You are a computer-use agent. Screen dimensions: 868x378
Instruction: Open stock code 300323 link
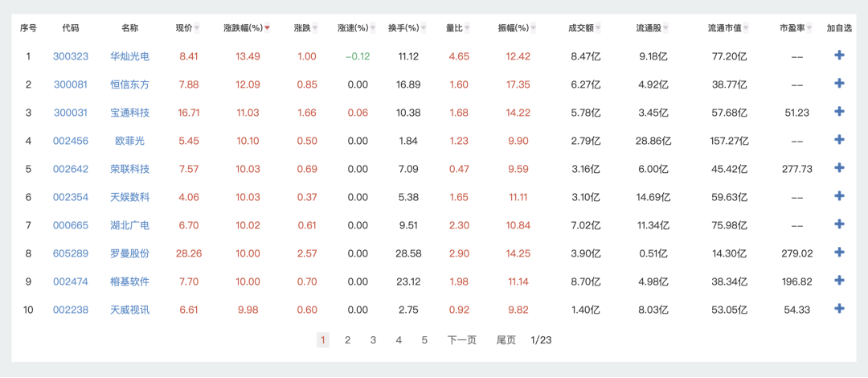71,56
